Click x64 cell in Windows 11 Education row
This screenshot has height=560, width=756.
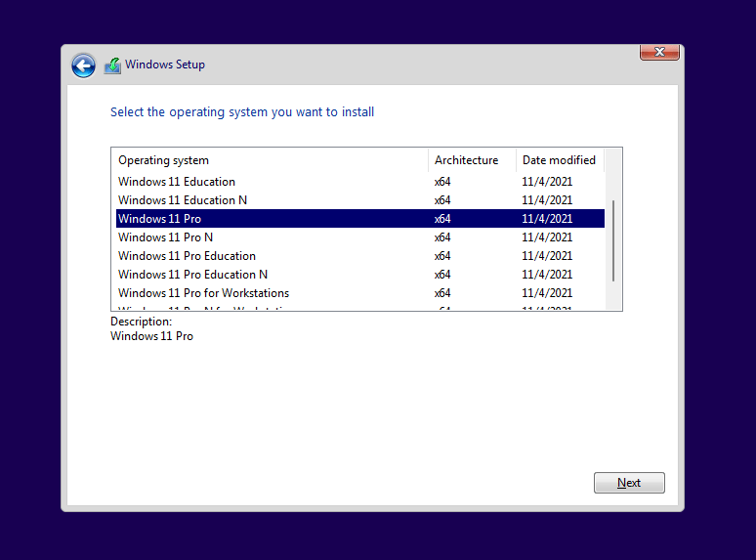click(x=442, y=182)
